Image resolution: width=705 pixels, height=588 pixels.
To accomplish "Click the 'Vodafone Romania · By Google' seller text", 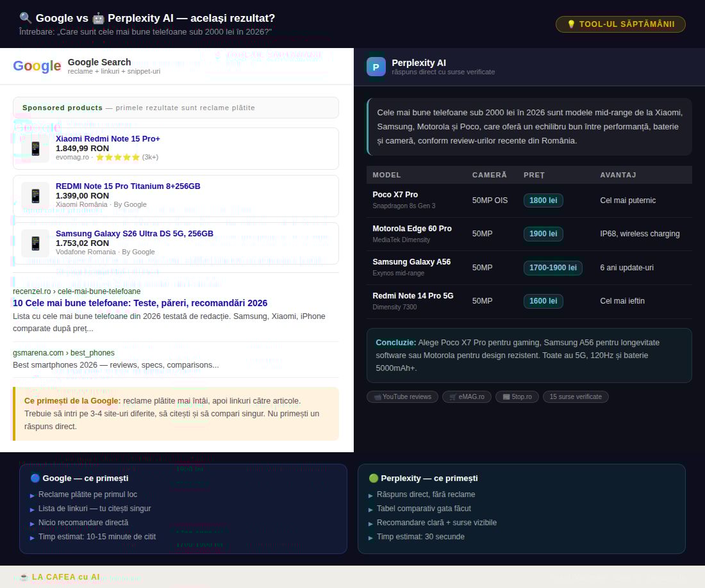I will 105,252.
